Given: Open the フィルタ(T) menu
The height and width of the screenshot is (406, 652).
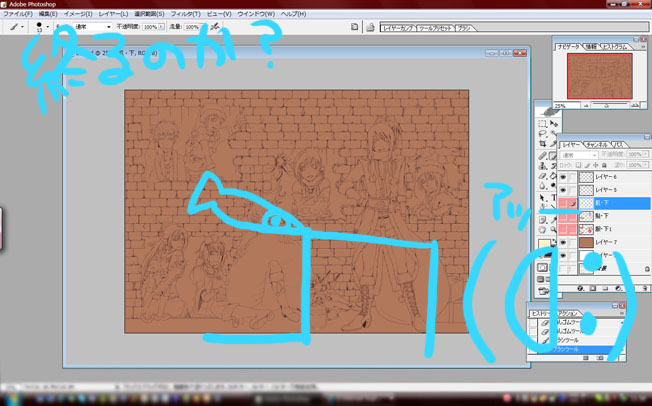Looking at the screenshot, I should point(185,14).
